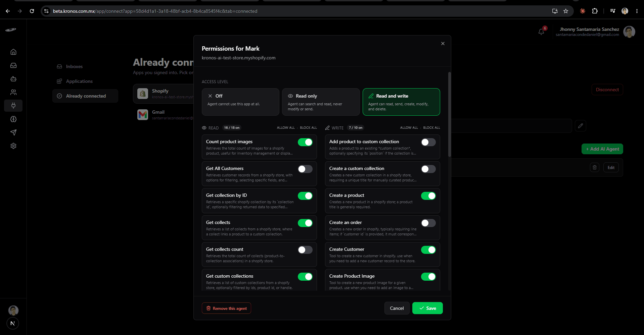Toggle Create Product Image permission

pyautogui.click(x=428, y=277)
